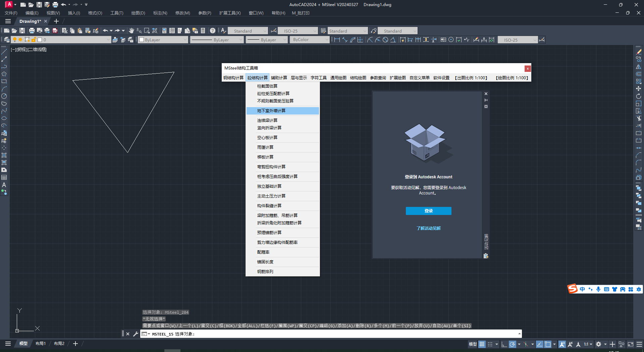Click inside the command line input field

[302, 334]
